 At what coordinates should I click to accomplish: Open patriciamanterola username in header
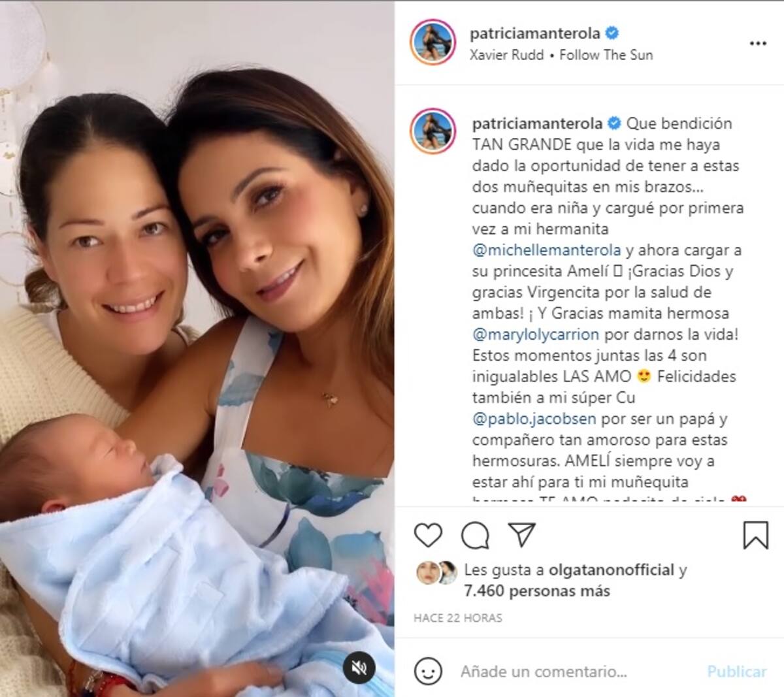coord(535,33)
